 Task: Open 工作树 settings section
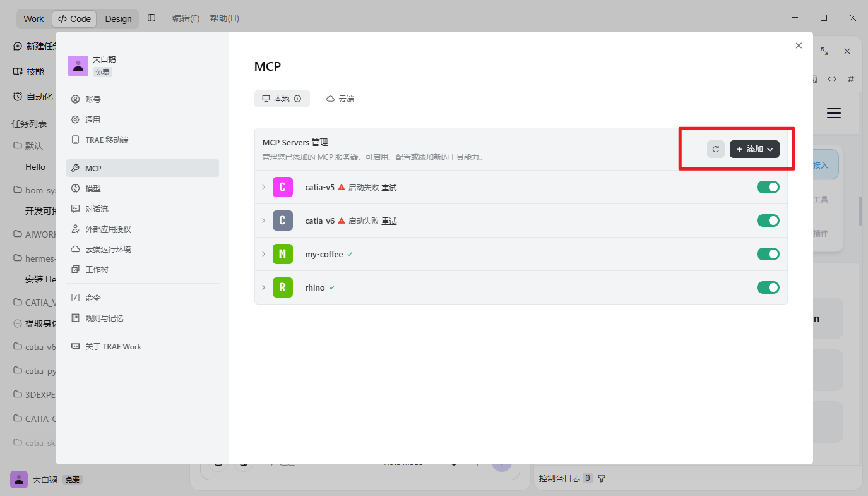pos(142,269)
